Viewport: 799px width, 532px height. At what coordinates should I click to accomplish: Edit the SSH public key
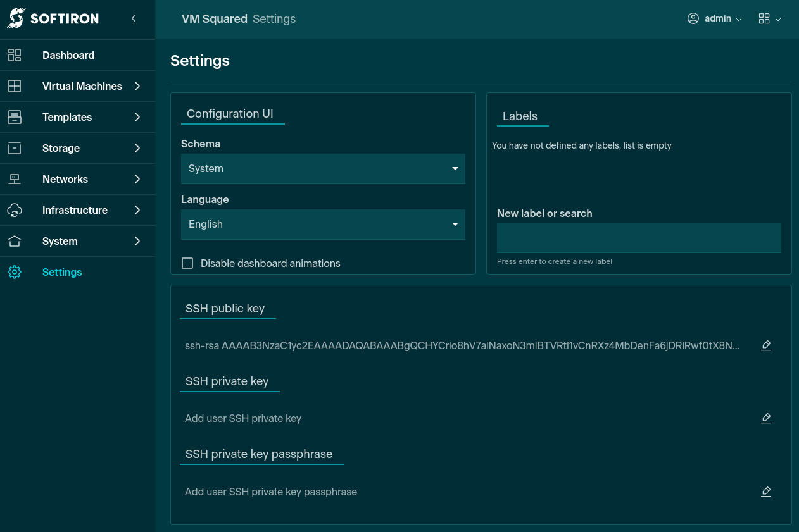[766, 345]
